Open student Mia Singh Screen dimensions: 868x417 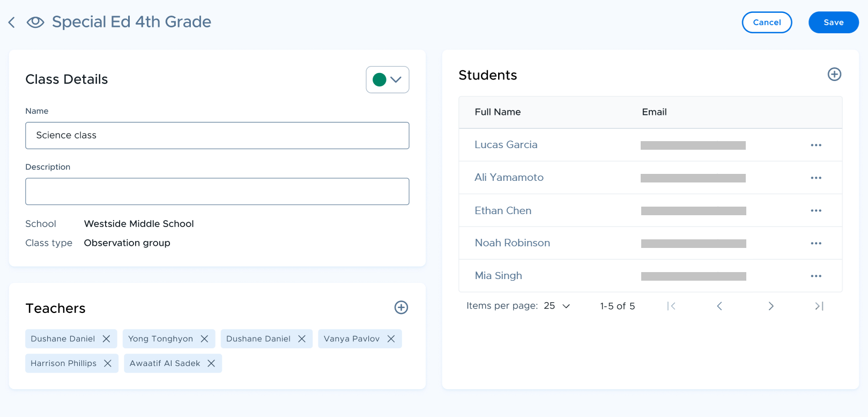[x=498, y=275]
